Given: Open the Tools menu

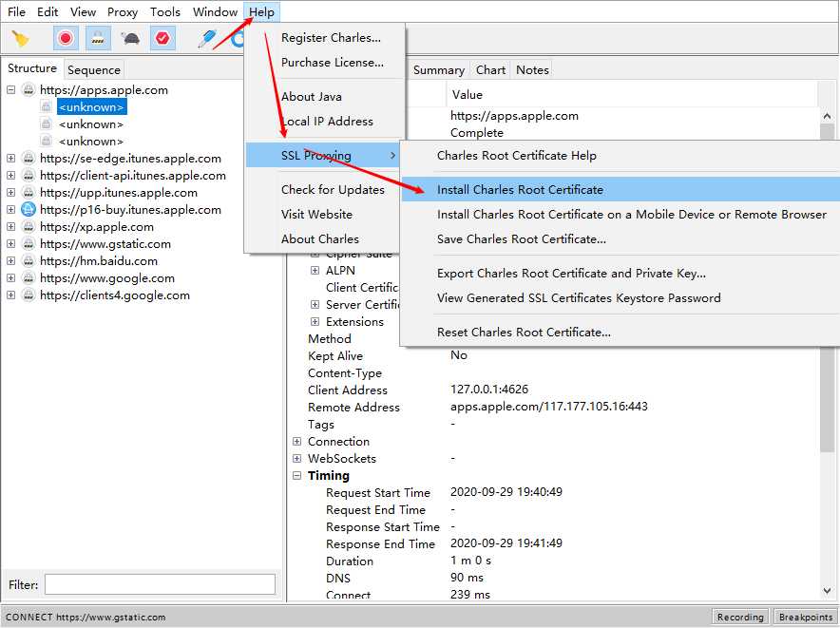Looking at the screenshot, I should [x=165, y=11].
